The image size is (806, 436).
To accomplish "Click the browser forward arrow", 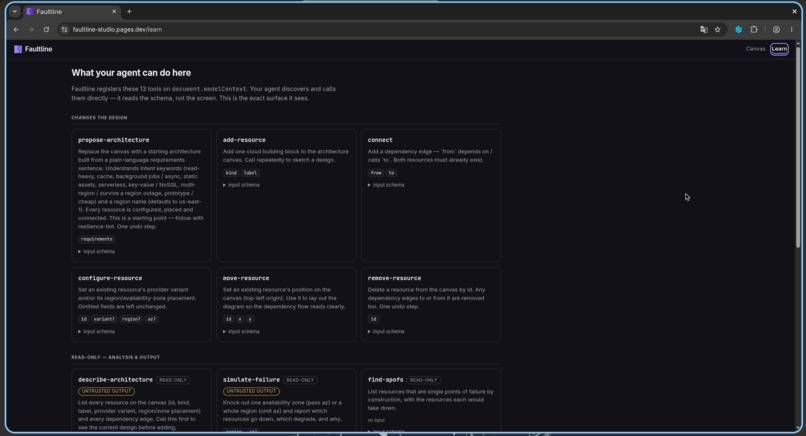I will (31, 29).
